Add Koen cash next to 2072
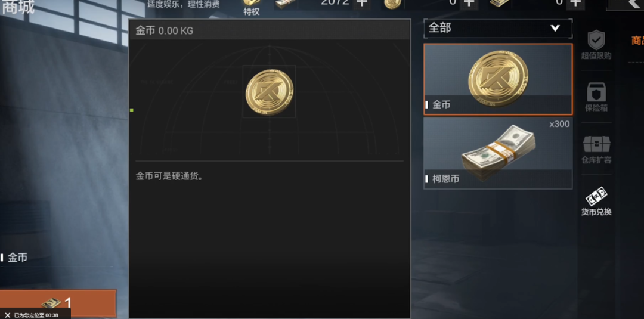Screen dimensions: 644x319 click(x=361, y=4)
